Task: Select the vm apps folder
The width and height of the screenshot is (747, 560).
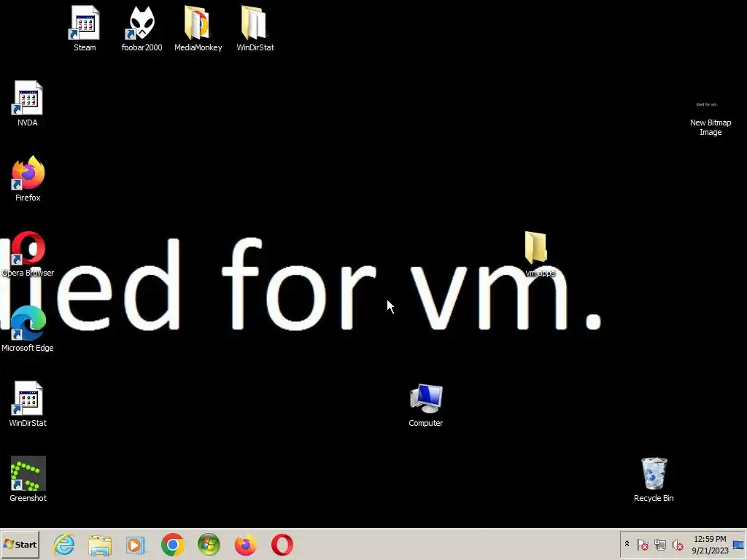Action: coord(539,254)
